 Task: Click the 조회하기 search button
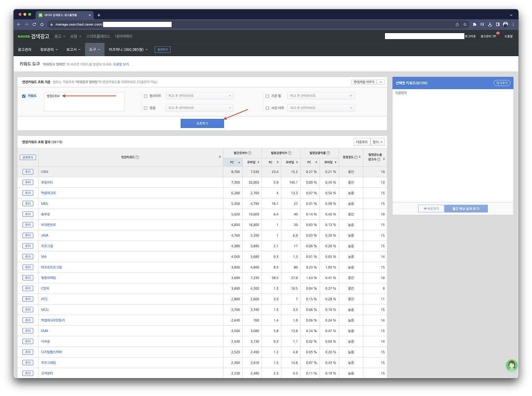(202, 123)
